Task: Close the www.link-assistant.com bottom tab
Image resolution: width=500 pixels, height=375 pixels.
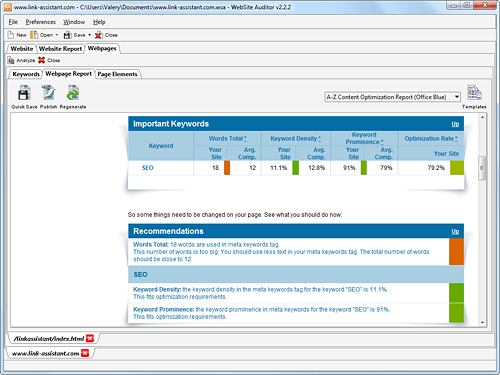Action: click(x=85, y=353)
